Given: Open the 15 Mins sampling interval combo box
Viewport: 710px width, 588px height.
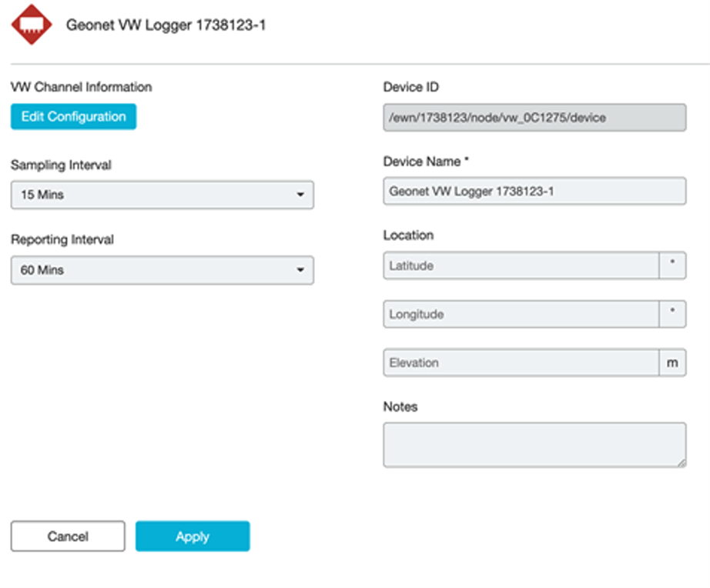Looking at the screenshot, I should (x=162, y=195).
